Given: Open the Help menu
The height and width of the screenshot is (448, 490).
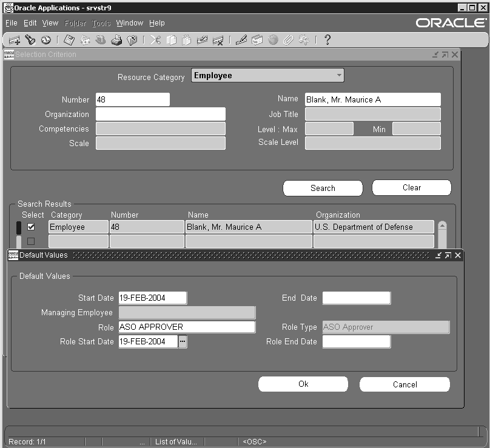Looking at the screenshot, I should (x=157, y=23).
